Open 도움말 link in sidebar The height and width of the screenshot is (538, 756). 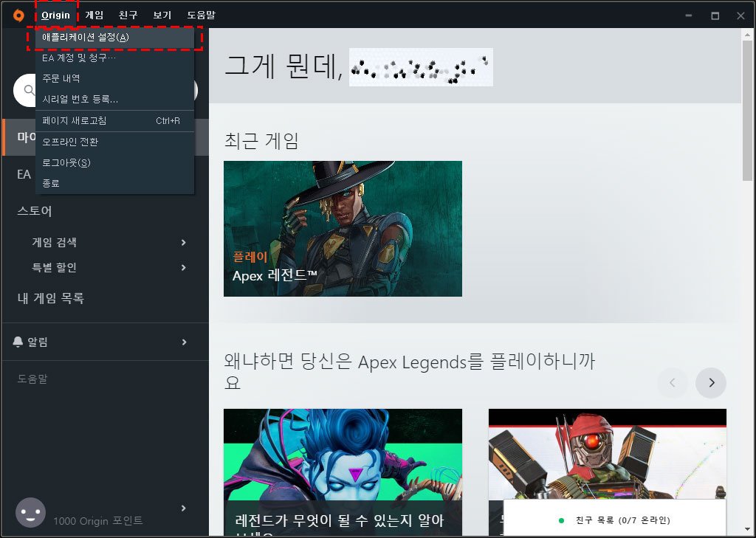pos(32,379)
